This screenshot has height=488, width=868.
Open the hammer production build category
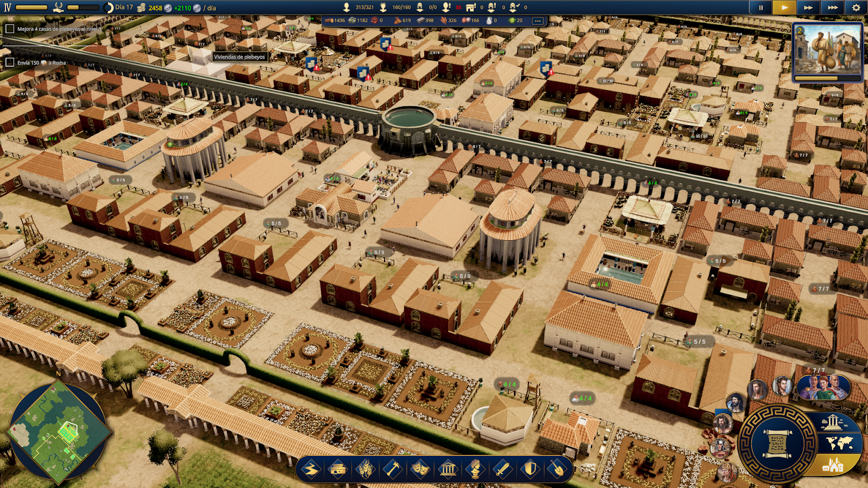click(x=393, y=469)
